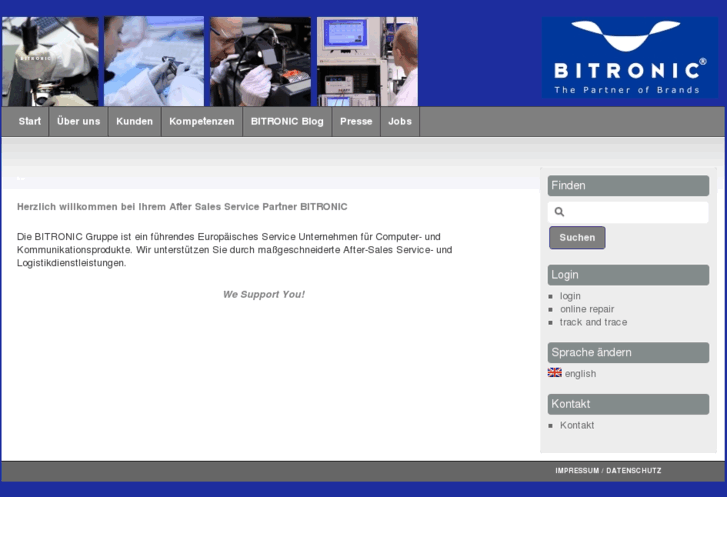Click the header photo of man with glasses
The height and width of the screenshot is (545, 727).
pos(261,62)
